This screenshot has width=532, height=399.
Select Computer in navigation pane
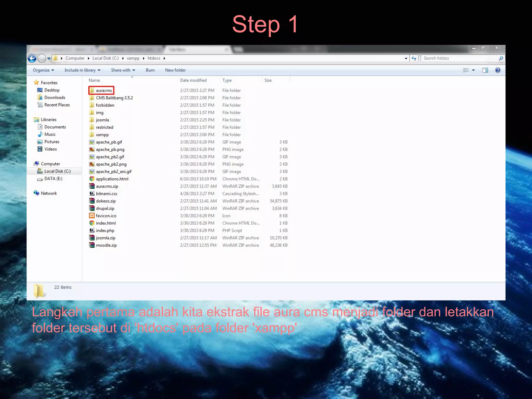[x=50, y=164]
